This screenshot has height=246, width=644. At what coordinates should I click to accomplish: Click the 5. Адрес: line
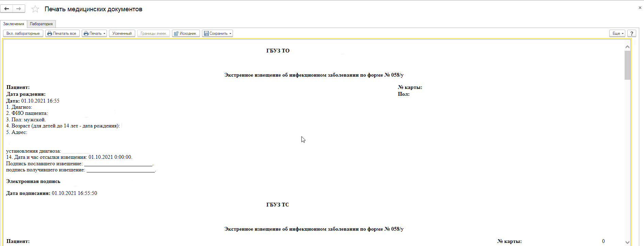17,132
